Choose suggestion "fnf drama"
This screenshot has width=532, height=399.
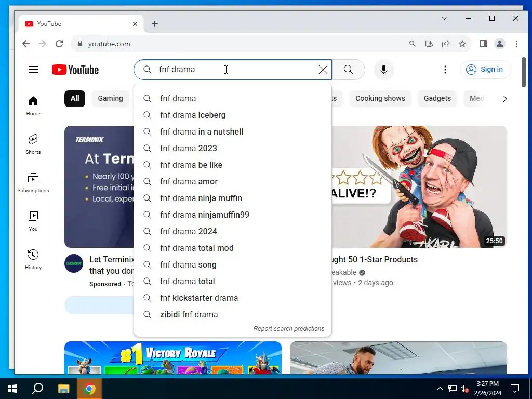click(x=233, y=98)
